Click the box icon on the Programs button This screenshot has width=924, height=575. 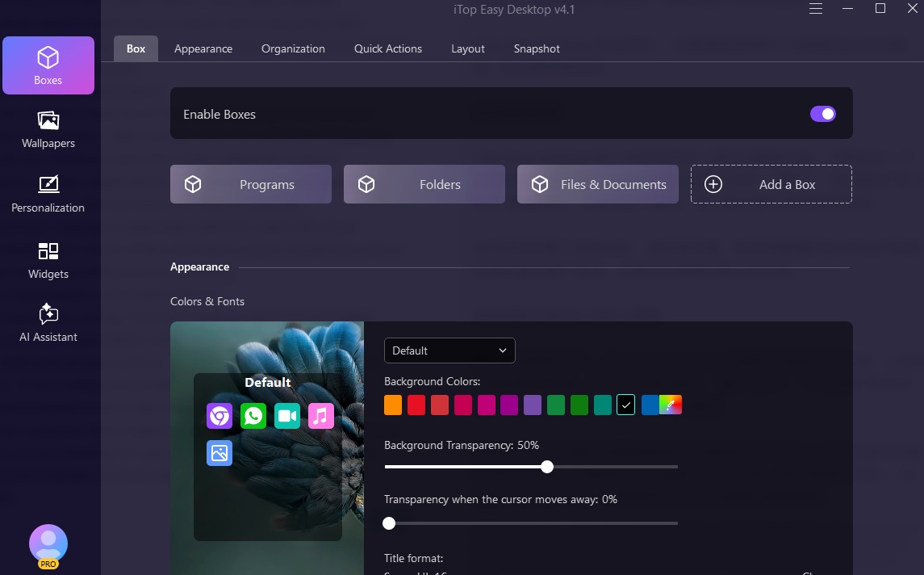(x=193, y=184)
